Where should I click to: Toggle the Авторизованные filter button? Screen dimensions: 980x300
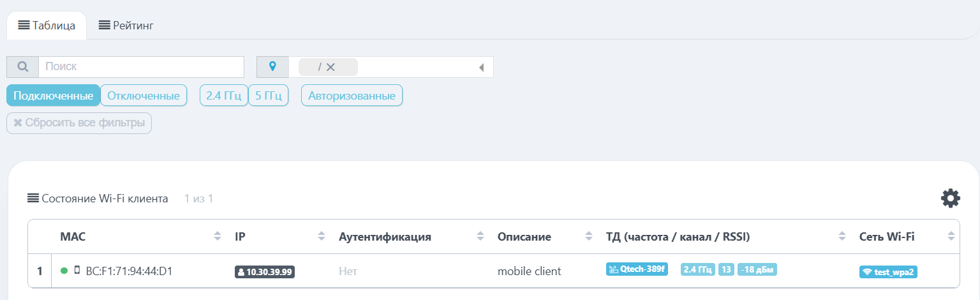[352, 96]
